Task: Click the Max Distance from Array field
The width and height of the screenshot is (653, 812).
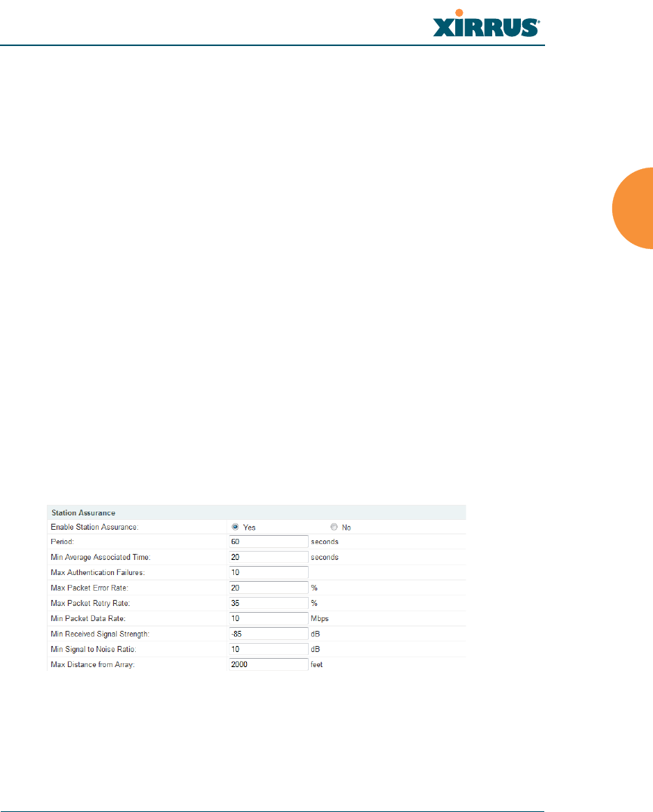Action: 268,664
